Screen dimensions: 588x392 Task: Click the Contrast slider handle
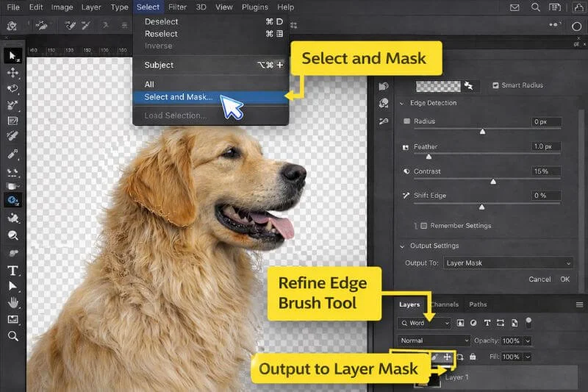click(x=493, y=182)
